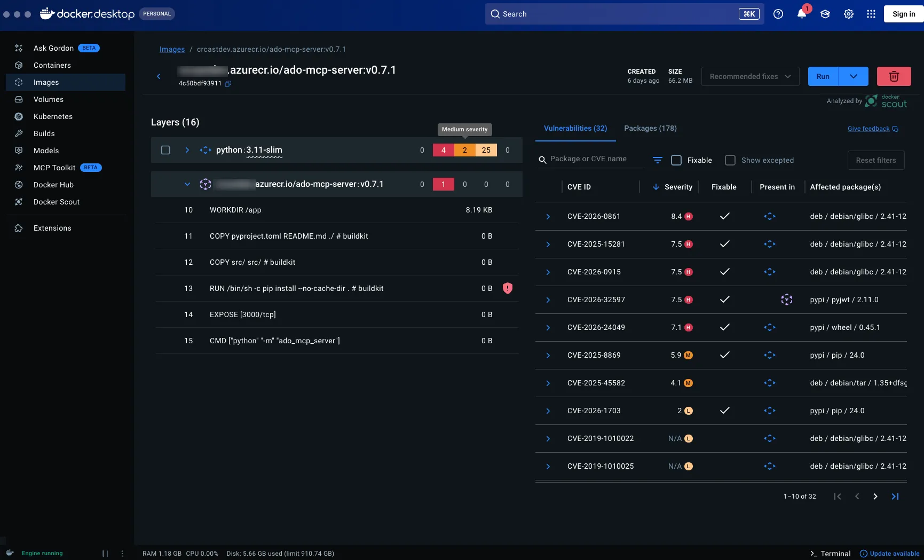Image resolution: width=924 pixels, height=560 pixels.
Task: Expand details for CVE-2026-0861
Action: (548, 216)
